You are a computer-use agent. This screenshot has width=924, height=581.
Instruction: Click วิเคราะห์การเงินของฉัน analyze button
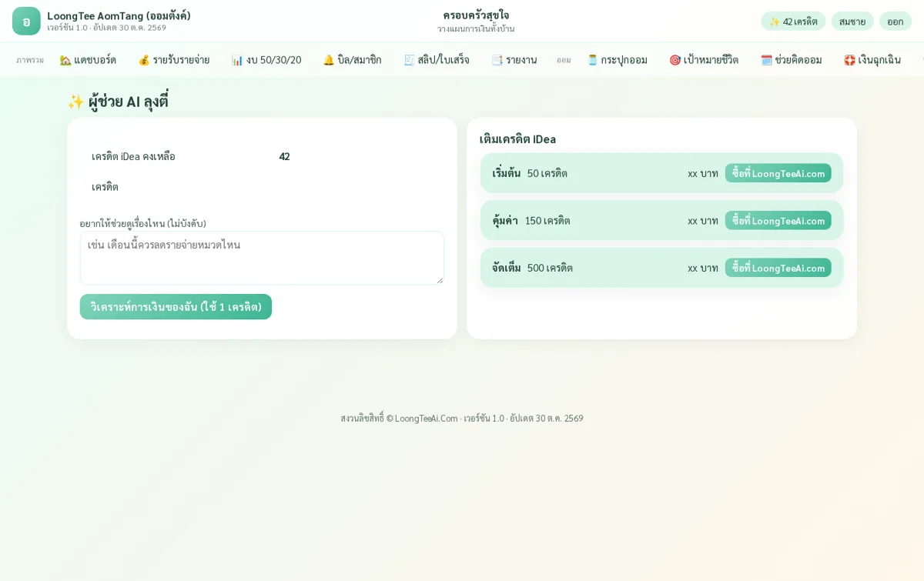click(176, 306)
